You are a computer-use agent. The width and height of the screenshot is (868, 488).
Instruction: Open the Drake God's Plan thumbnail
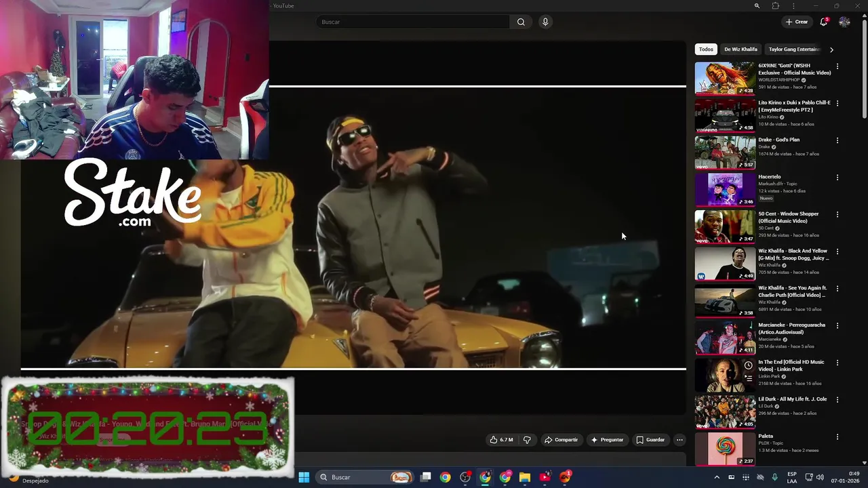[x=725, y=152]
